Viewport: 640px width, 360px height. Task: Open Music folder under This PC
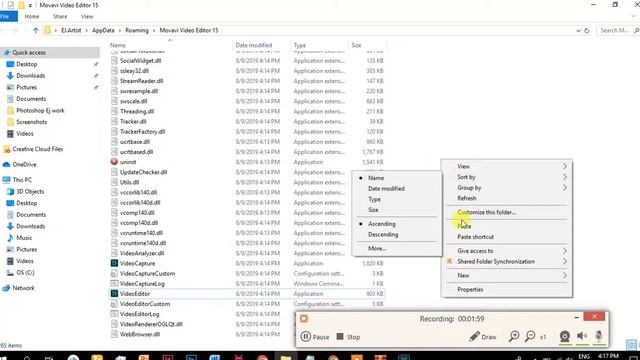[24, 238]
